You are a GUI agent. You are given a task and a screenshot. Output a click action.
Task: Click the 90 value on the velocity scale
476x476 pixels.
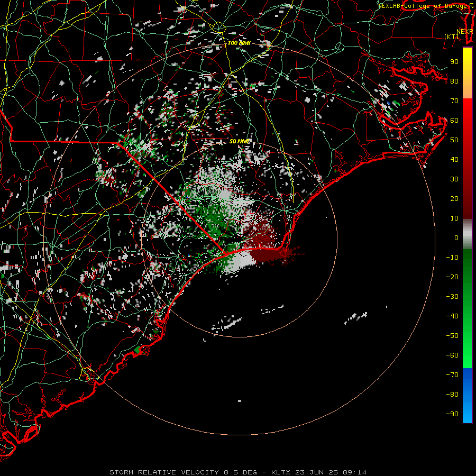(454, 62)
